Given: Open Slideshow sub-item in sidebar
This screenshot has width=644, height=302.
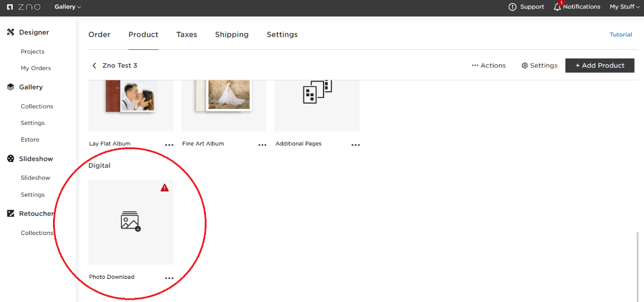Looking at the screenshot, I should tap(35, 178).
